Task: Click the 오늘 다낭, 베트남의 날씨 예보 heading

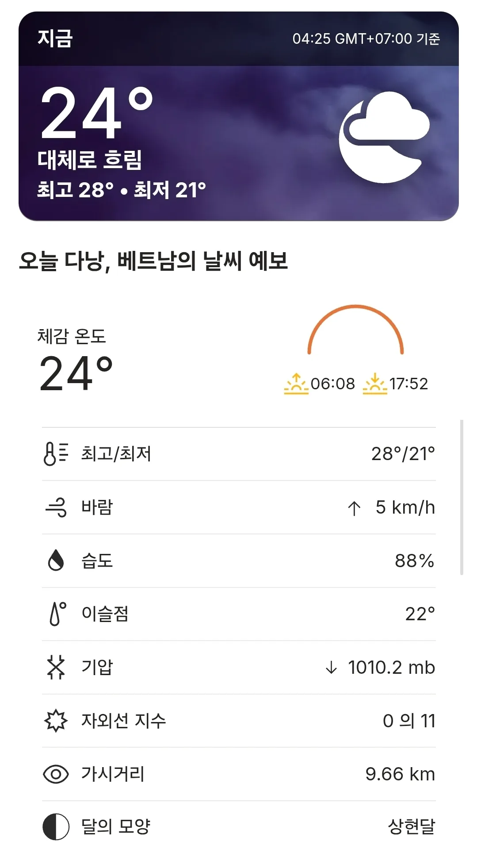Action: (x=153, y=261)
